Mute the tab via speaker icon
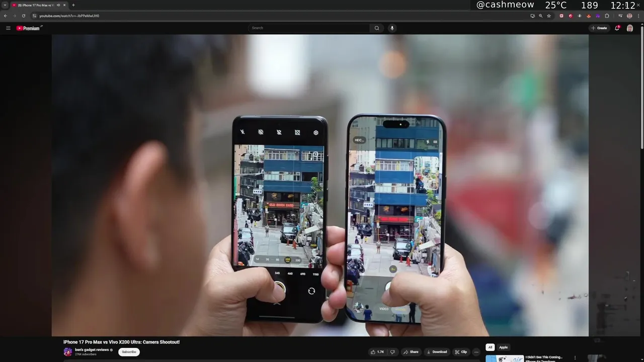 click(x=58, y=5)
